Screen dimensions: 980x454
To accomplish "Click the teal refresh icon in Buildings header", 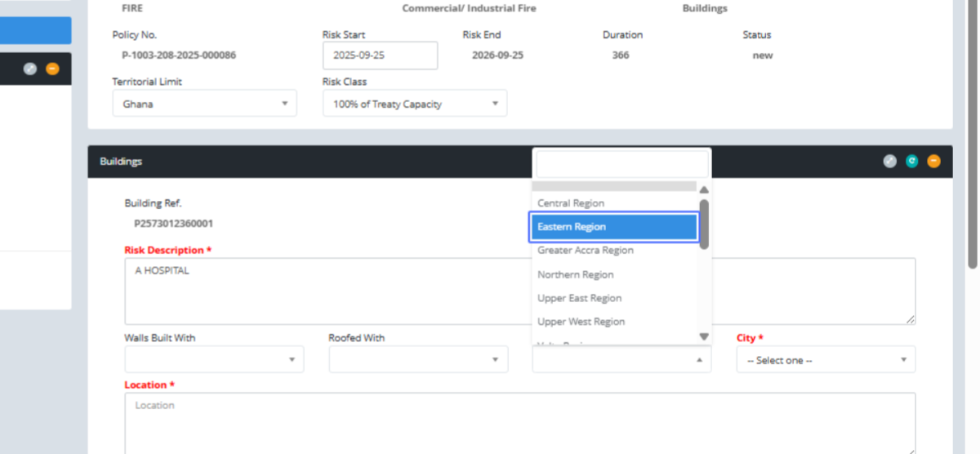I will click(x=911, y=162).
